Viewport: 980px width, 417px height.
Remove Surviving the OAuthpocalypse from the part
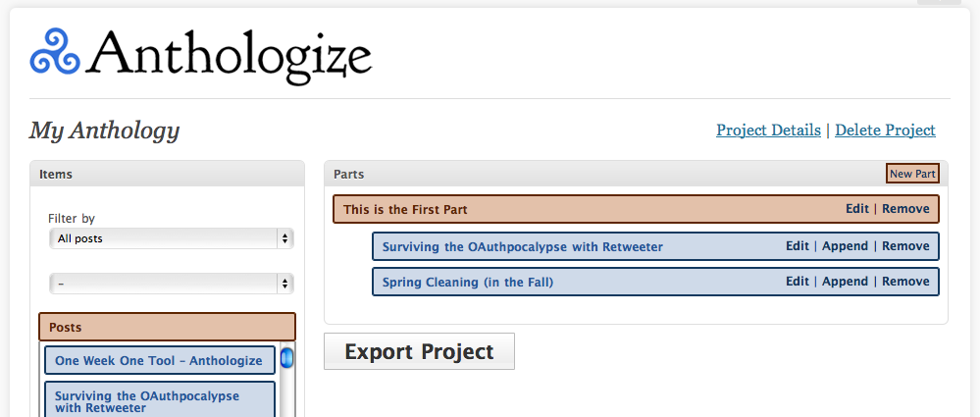click(x=905, y=246)
